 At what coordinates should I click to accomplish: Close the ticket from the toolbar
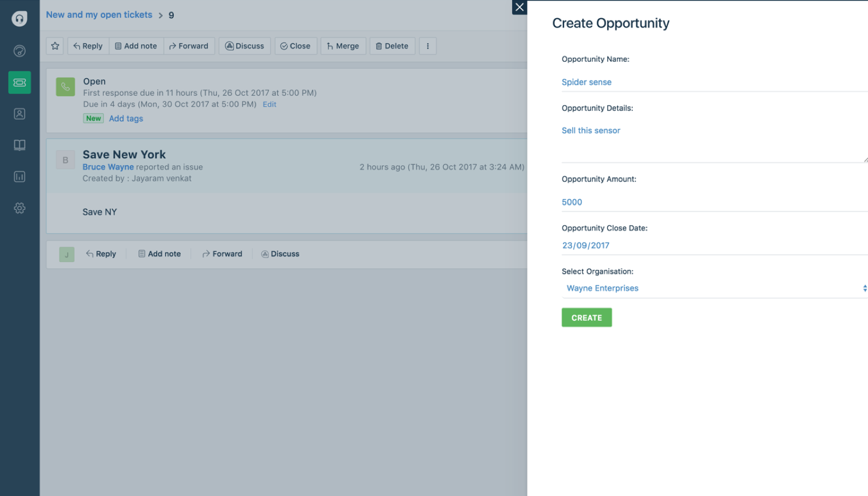click(x=295, y=46)
